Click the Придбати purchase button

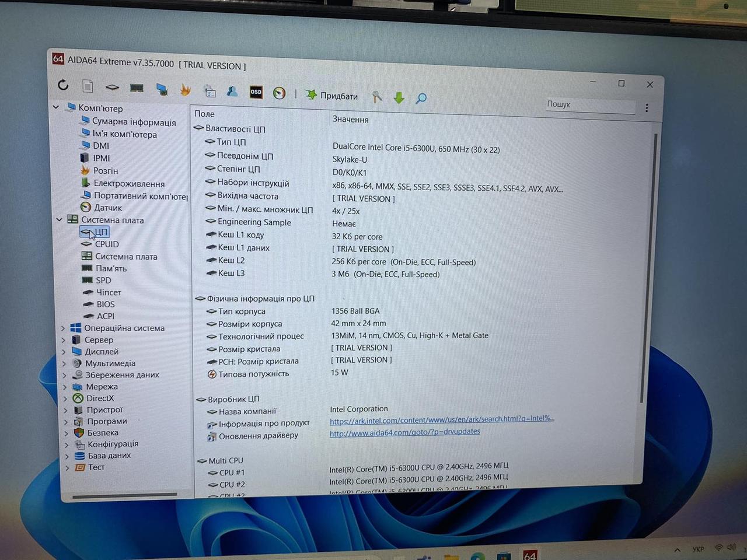331,95
